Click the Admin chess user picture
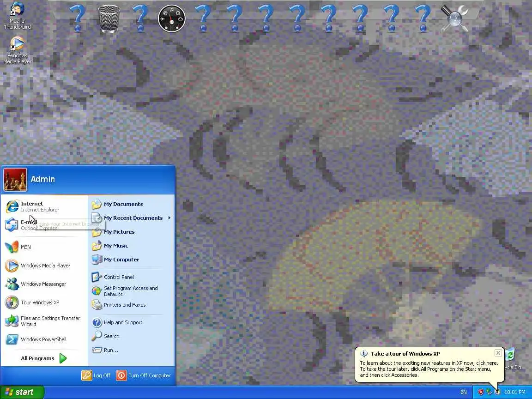 pos(15,180)
